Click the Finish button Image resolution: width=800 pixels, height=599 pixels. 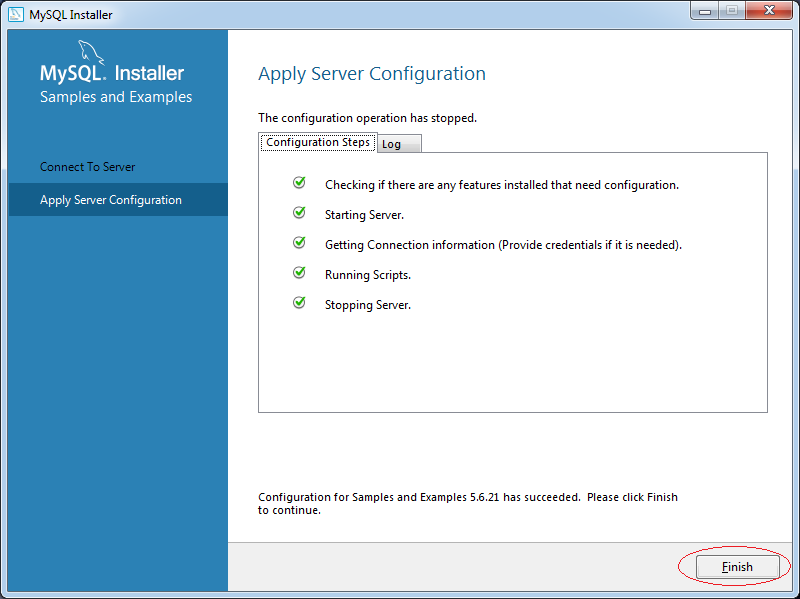[737, 567]
